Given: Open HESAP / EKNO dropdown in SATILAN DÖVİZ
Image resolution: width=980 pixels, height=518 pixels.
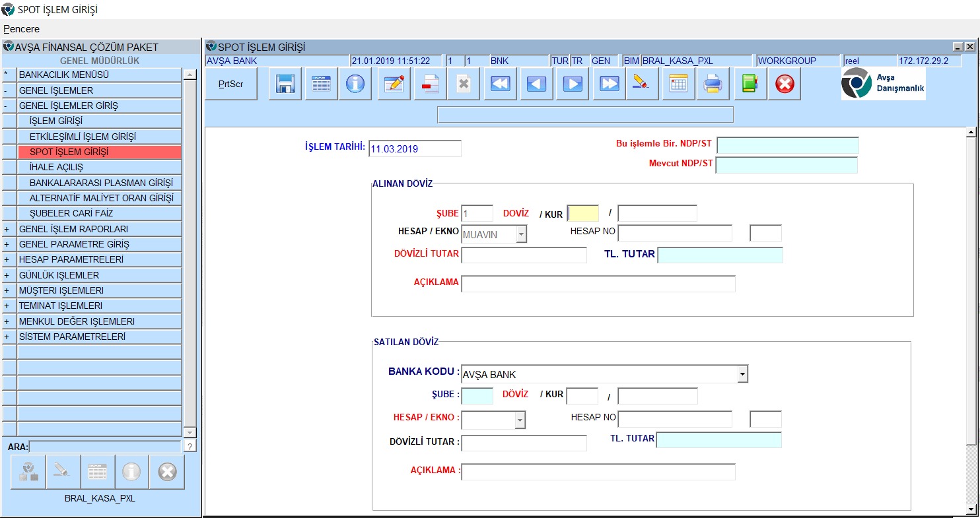Looking at the screenshot, I should pyautogui.click(x=520, y=420).
